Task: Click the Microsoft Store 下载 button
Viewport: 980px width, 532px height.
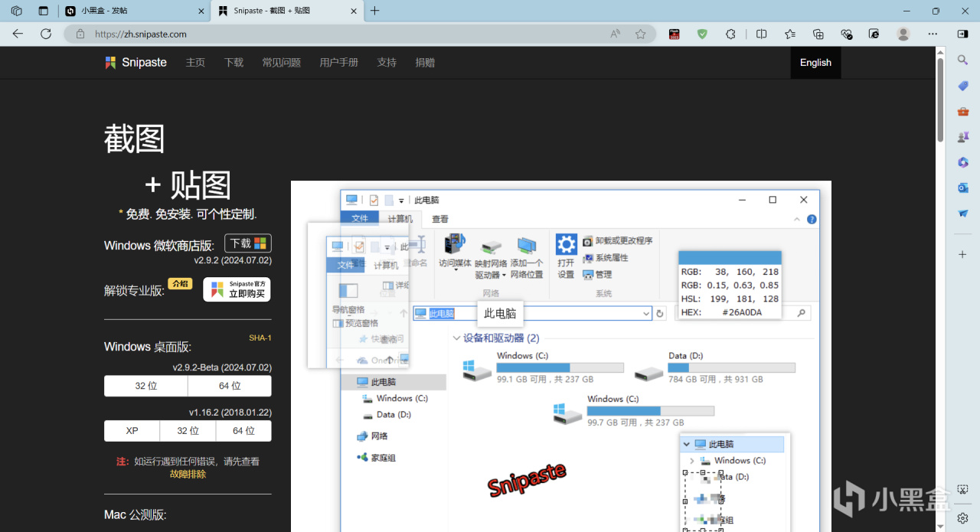Action: coord(248,243)
